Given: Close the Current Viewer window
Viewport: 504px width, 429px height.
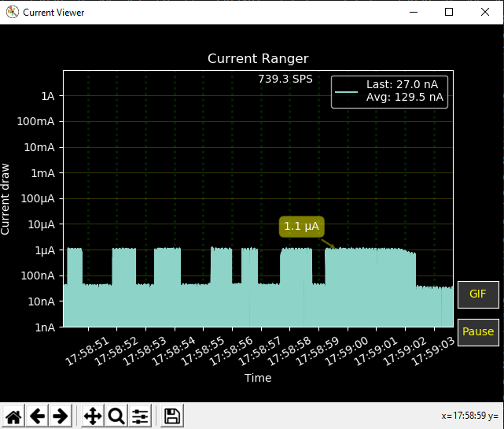Looking at the screenshot, I should pos(485,13).
